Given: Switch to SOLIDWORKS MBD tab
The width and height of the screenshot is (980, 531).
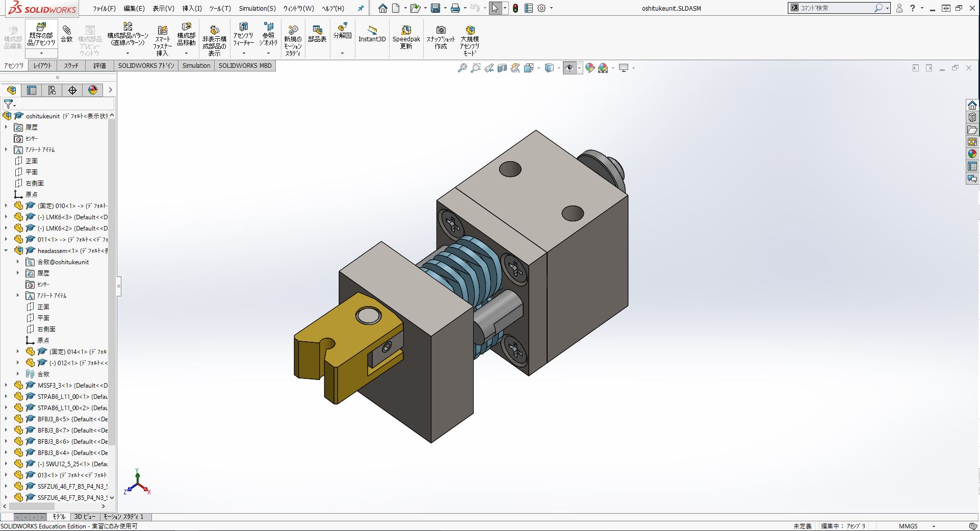Looking at the screenshot, I should point(245,66).
